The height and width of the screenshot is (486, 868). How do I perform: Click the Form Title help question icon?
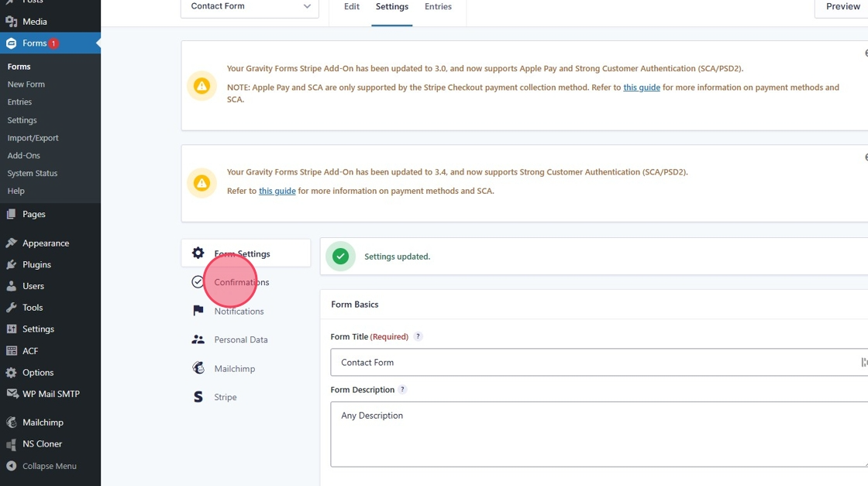(x=418, y=336)
